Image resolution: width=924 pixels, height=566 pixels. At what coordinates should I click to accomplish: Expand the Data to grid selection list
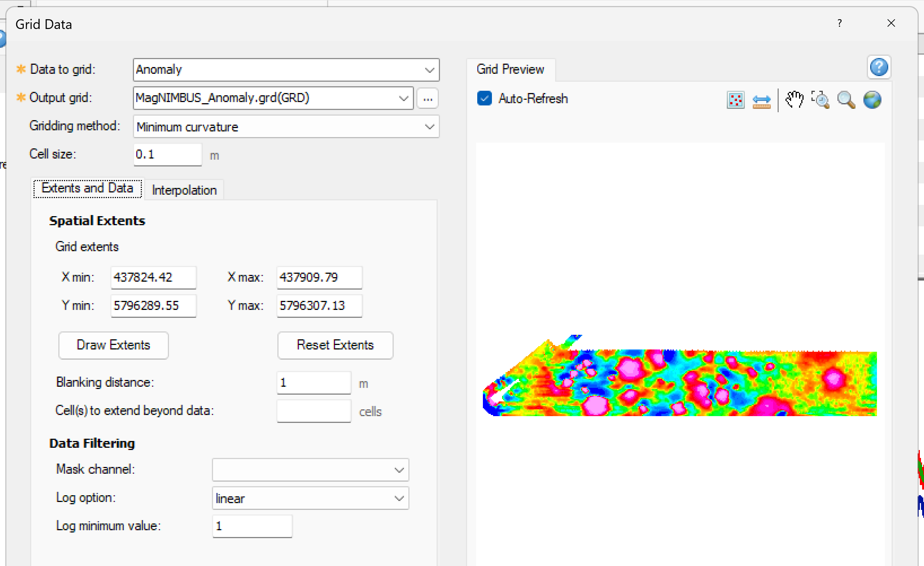tap(429, 70)
